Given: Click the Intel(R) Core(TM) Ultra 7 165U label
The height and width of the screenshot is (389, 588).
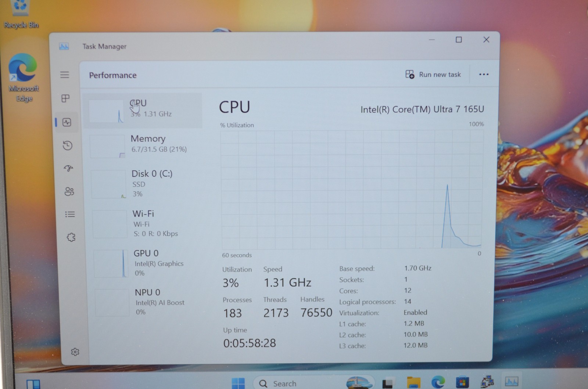Looking at the screenshot, I should coord(422,109).
